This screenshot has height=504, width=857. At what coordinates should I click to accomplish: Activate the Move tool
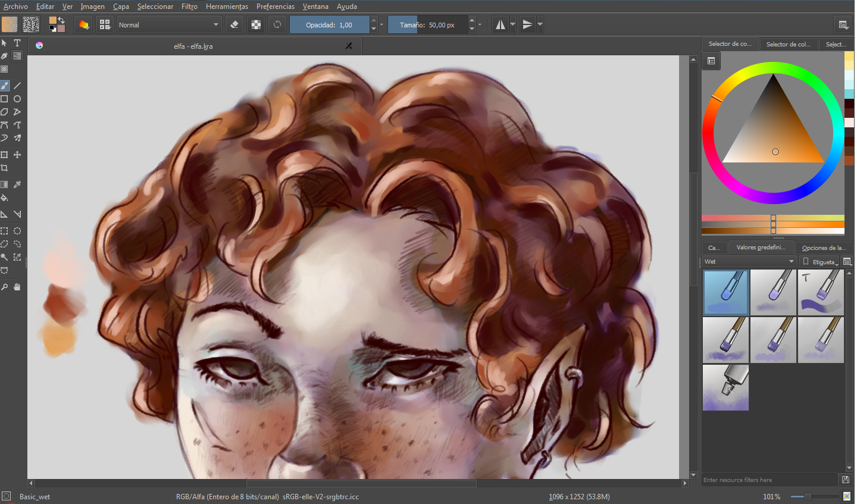click(x=17, y=155)
